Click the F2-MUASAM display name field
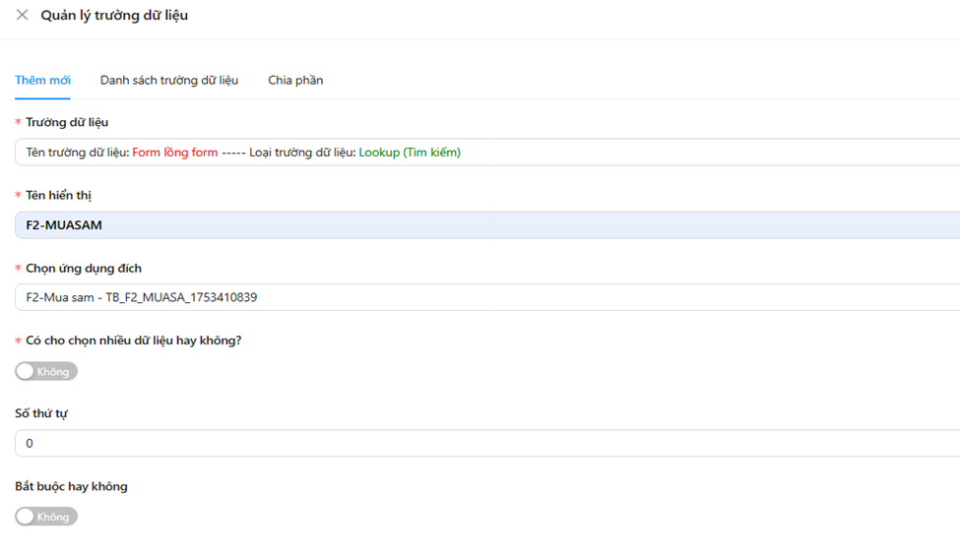960x560 pixels. (492, 225)
